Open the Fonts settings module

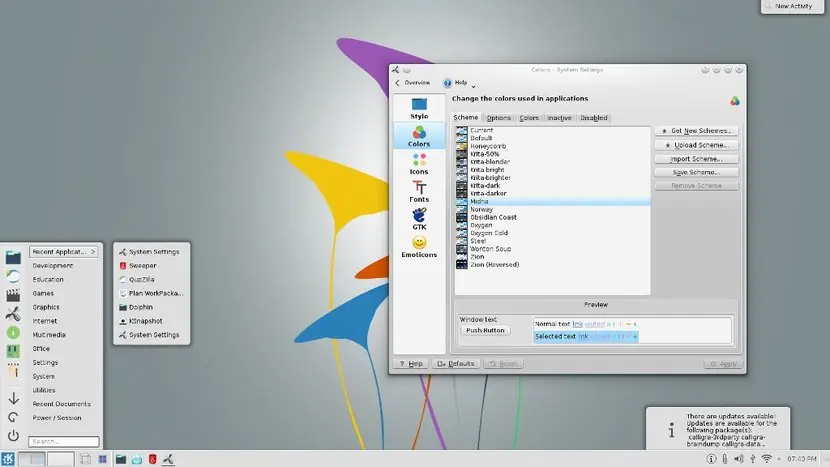pyautogui.click(x=419, y=191)
